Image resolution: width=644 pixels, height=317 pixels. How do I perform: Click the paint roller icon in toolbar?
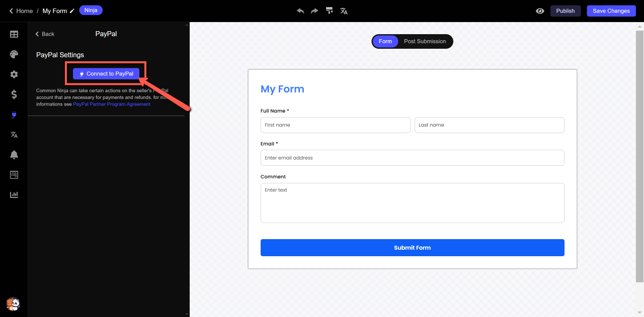329,11
